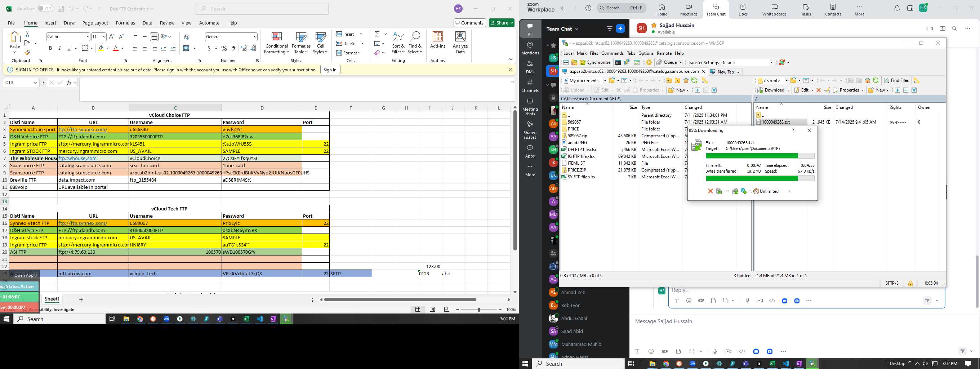Switch to Page Break Preview view in Excel
The width and height of the screenshot is (980, 369).
click(447, 310)
